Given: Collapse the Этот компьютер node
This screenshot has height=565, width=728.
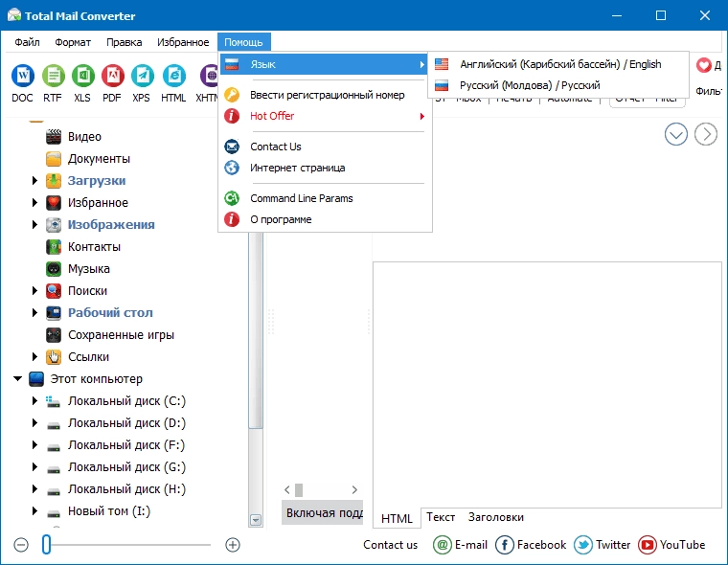Looking at the screenshot, I should [x=17, y=379].
